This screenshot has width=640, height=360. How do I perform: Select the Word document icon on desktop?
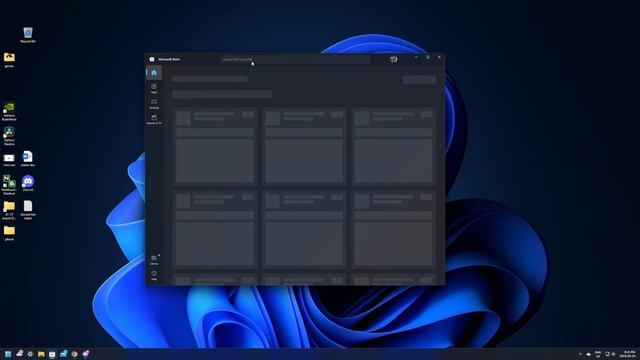pos(28,158)
